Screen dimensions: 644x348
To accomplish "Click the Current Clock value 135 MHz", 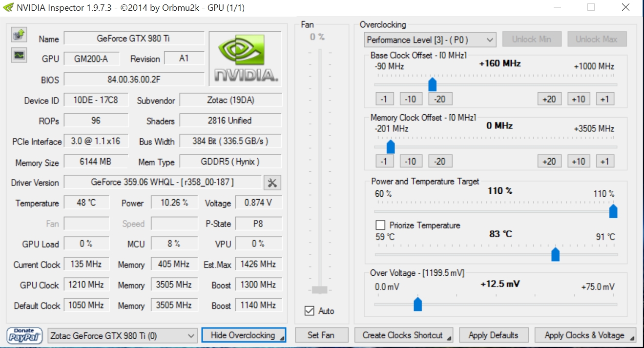I will point(86,264).
